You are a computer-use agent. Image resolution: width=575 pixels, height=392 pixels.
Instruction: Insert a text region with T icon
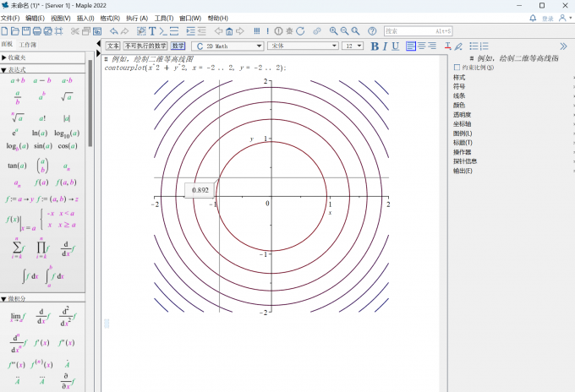pos(152,31)
